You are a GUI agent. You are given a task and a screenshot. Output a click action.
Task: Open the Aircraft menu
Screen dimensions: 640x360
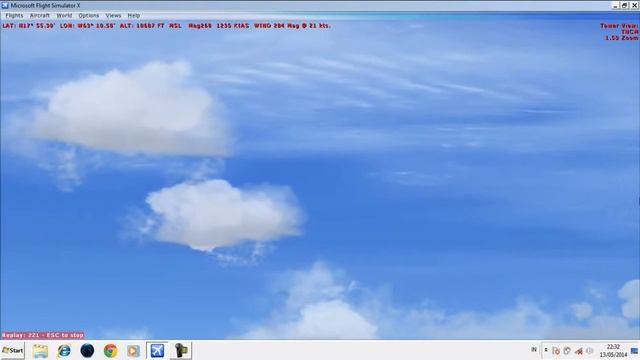point(40,16)
